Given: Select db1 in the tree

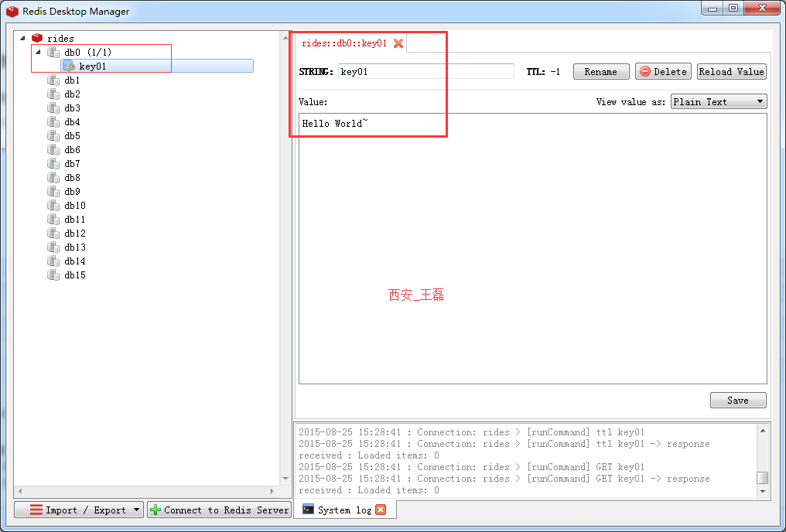Looking at the screenshot, I should click(72, 80).
